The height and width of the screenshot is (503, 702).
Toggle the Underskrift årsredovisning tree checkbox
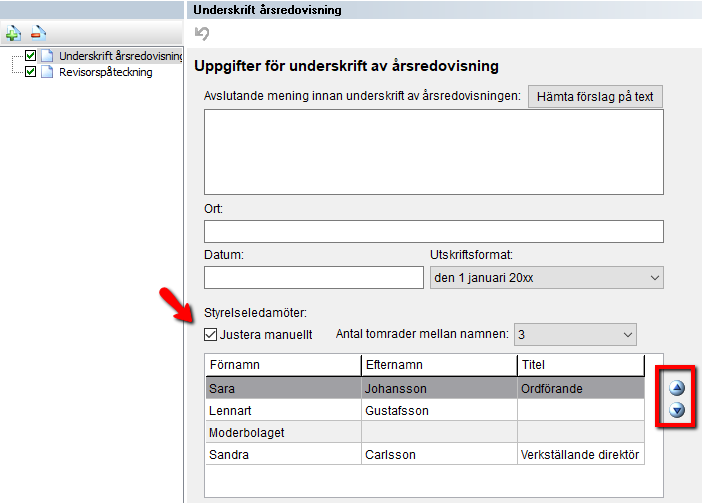point(30,56)
